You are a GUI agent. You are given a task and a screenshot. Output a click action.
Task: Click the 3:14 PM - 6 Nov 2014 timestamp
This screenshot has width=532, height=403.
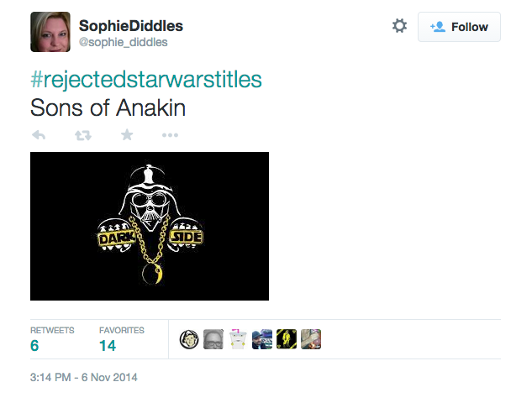[x=84, y=377]
